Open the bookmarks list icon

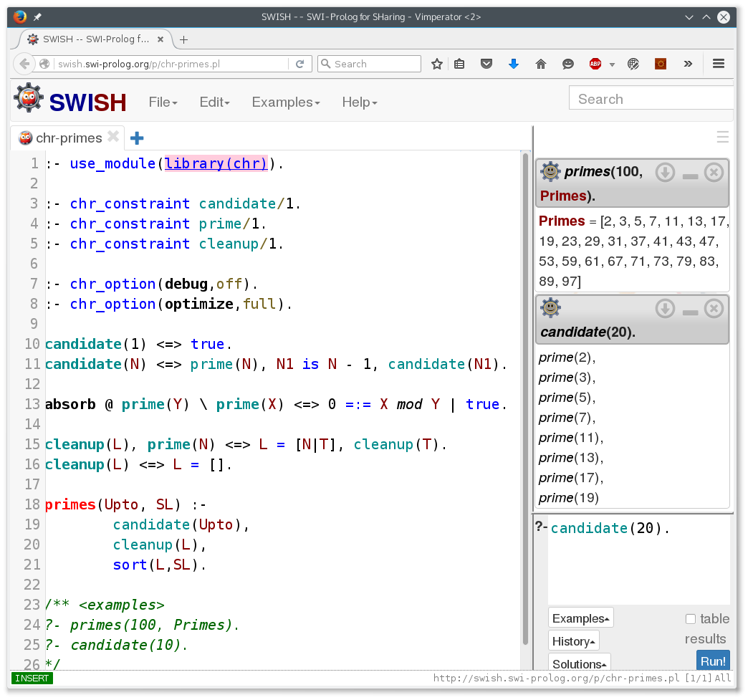click(459, 64)
